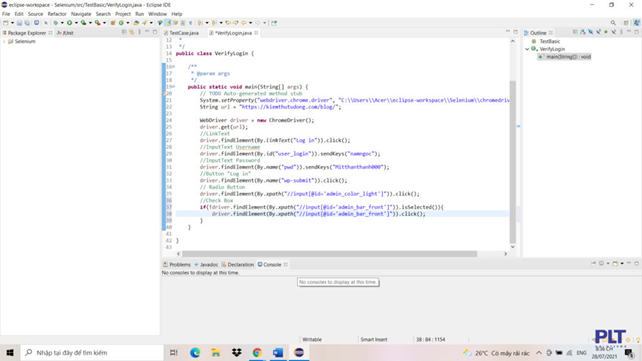Open Microsoft Edge from the taskbar
Screen dimensions: 642x361
(195, 352)
